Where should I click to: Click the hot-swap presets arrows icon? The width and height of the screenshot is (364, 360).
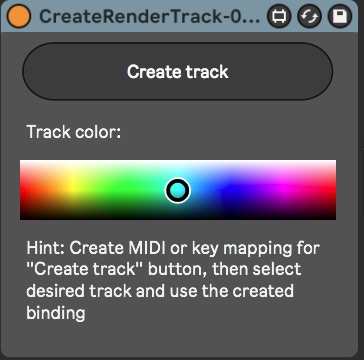tap(309, 16)
